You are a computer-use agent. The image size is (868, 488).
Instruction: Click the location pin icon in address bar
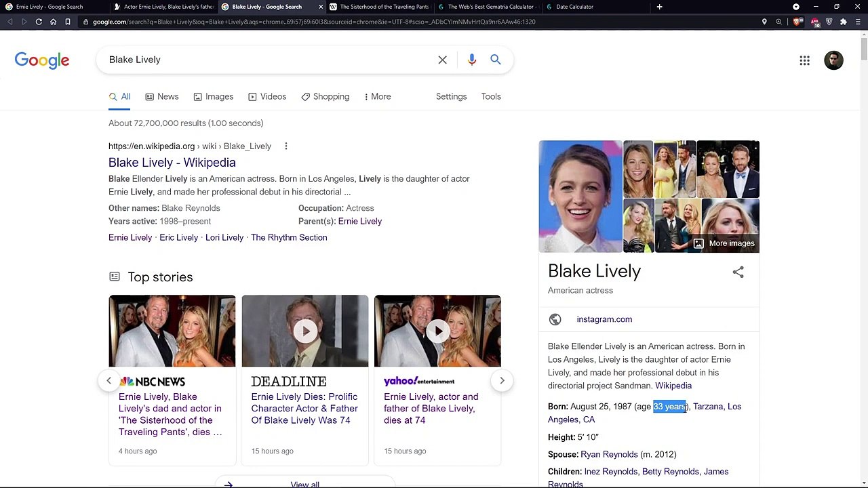pos(764,22)
